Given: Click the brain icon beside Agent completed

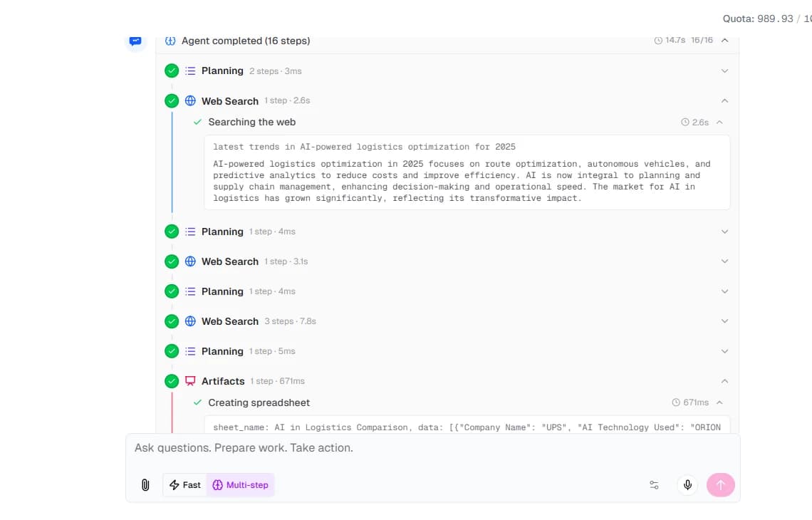Looking at the screenshot, I should pos(170,41).
